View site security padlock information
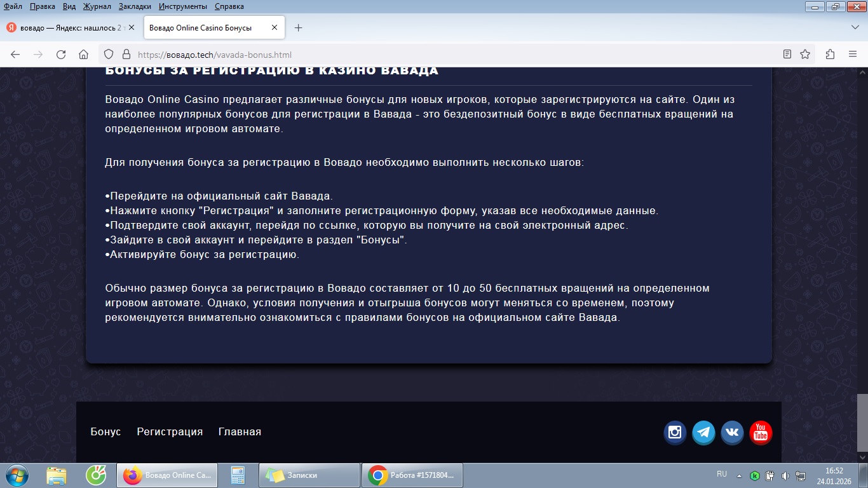 (x=126, y=55)
